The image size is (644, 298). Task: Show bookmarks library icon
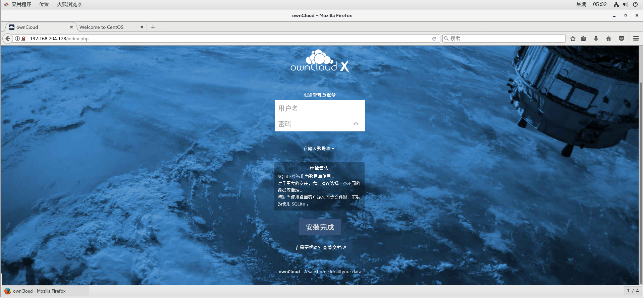pyautogui.click(x=583, y=39)
